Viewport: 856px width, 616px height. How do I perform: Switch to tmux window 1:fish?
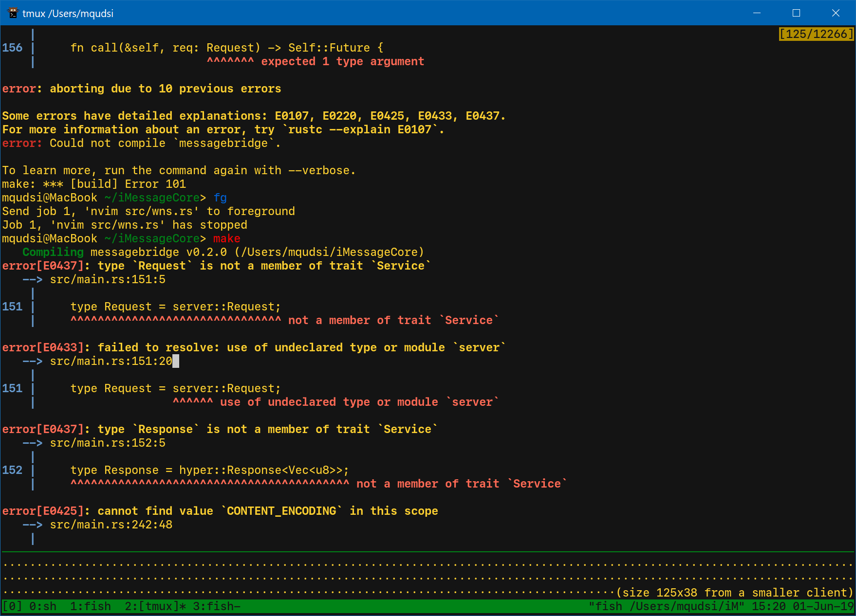coord(91,606)
